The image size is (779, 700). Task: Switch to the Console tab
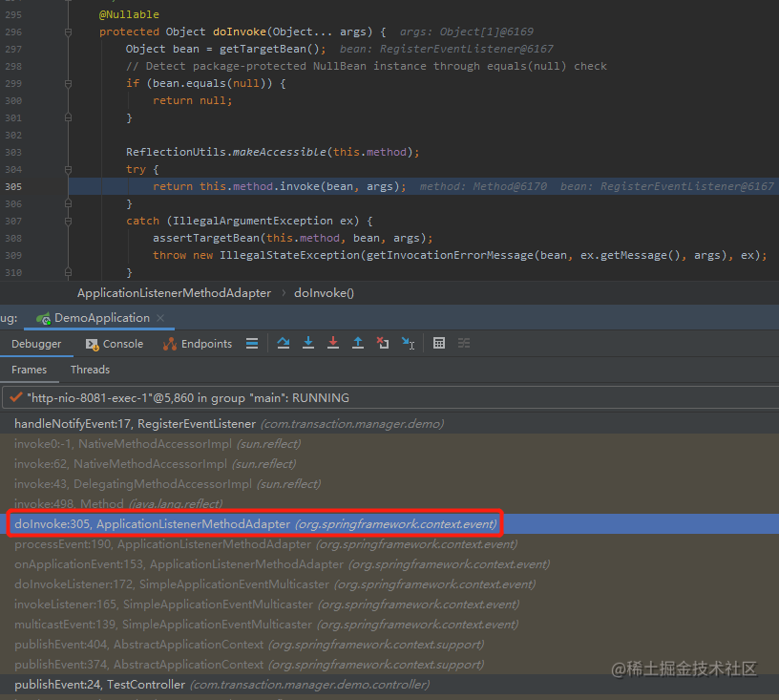[x=115, y=344]
